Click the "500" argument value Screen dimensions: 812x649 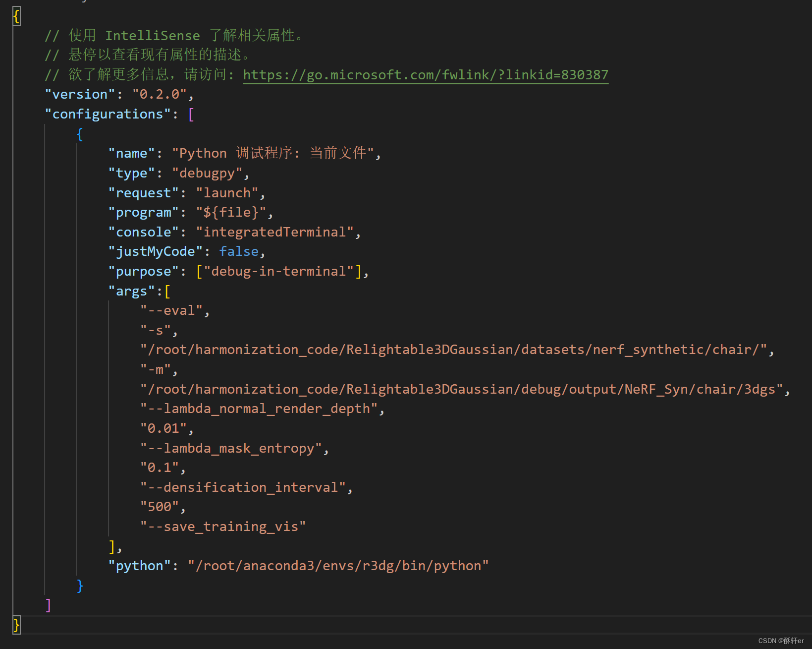[x=160, y=507]
